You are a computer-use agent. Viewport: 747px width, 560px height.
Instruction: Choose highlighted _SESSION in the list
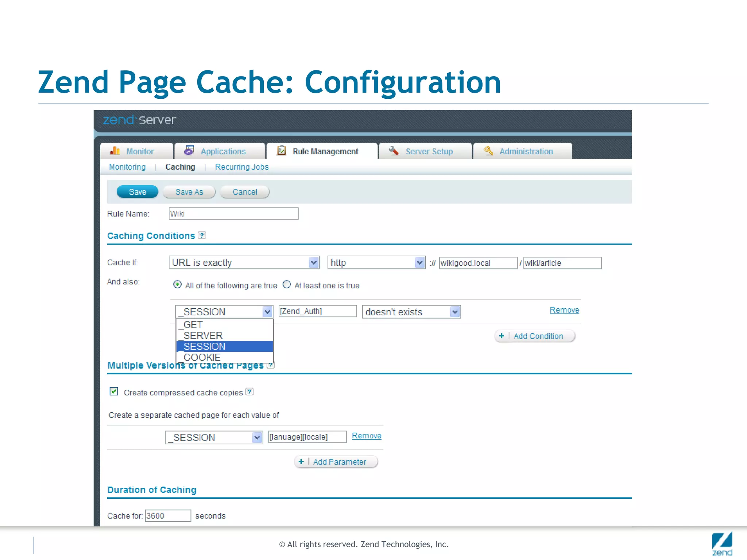[x=224, y=346]
